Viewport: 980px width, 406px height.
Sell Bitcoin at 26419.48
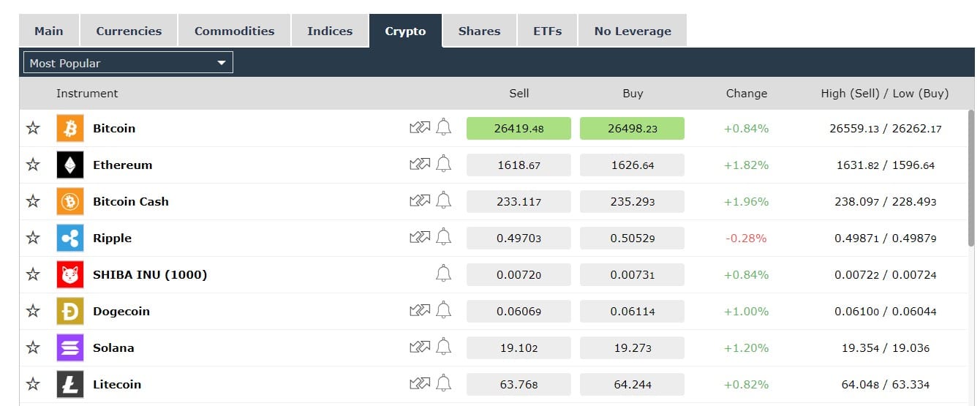pos(519,128)
